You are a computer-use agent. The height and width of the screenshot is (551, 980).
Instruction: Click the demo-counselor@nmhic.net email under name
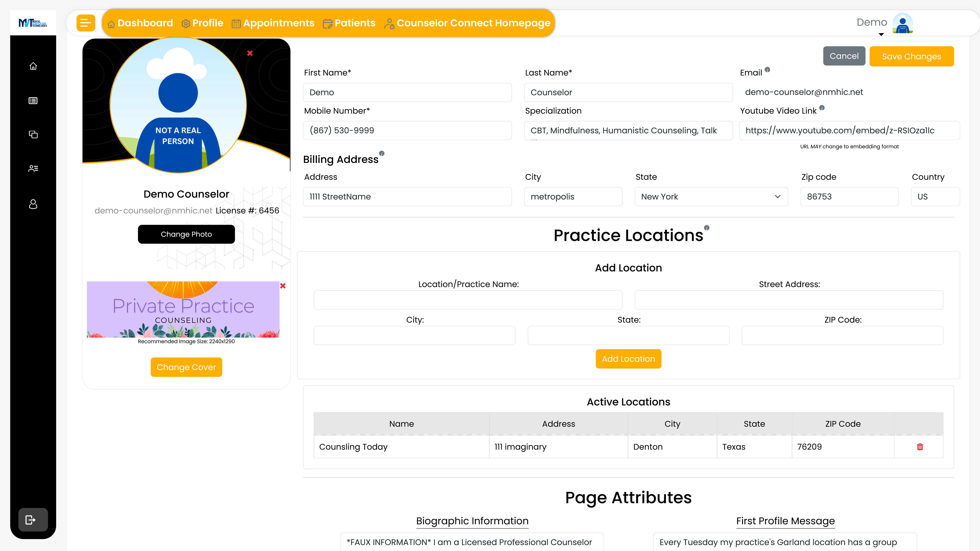pyautogui.click(x=153, y=210)
